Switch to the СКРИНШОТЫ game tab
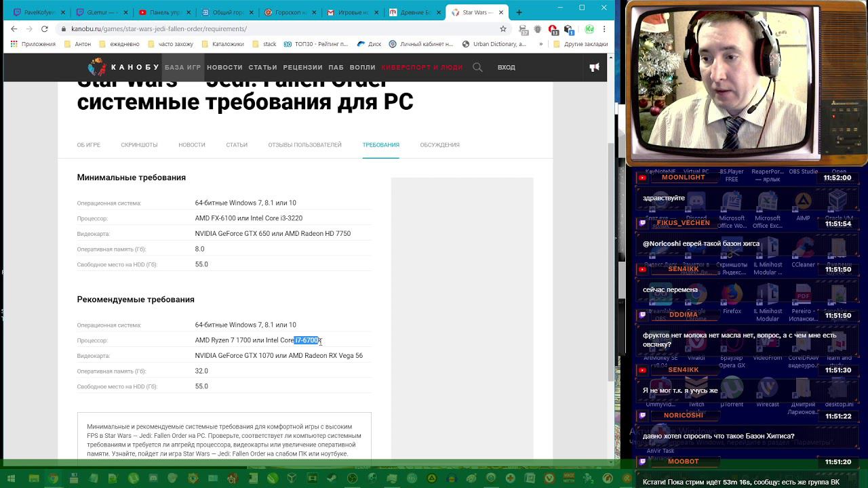868x488 pixels. coord(139,145)
